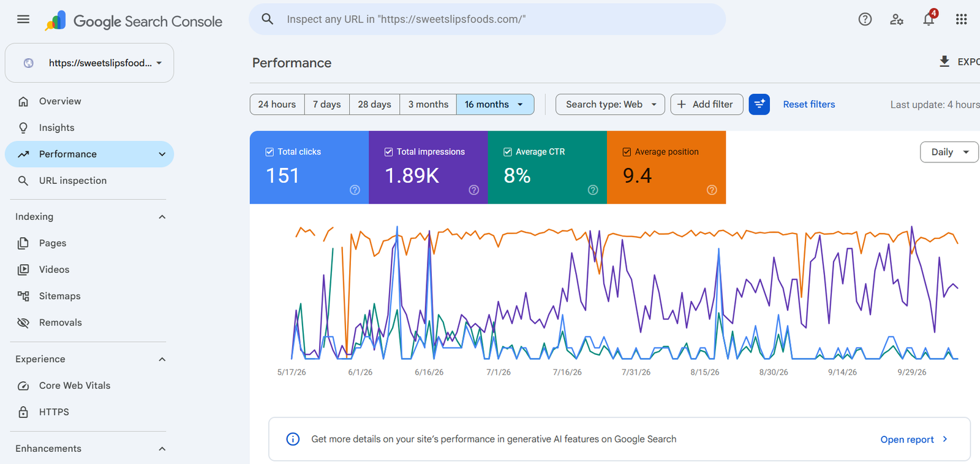This screenshot has width=980, height=464.
Task: Open the 16 months date range arrow
Action: pyautogui.click(x=521, y=104)
